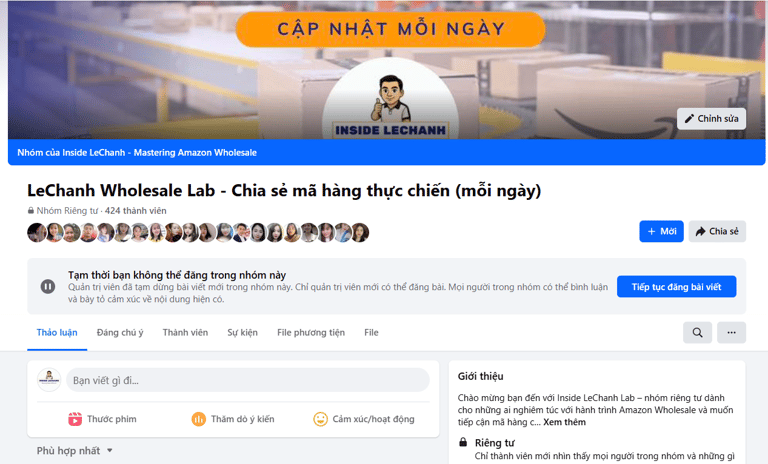The height and width of the screenshot is (464, 768).
Task: Click the first member avatar in the row
Action: click(36, 232)
